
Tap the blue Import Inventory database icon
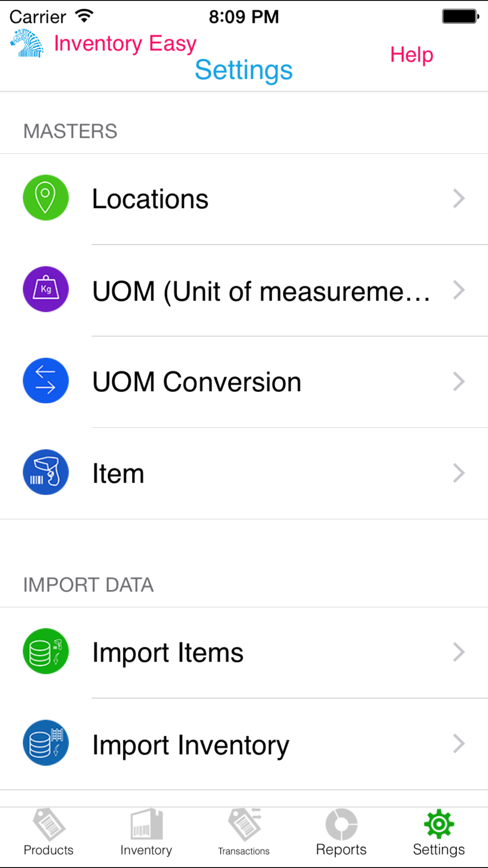[45, 743]
